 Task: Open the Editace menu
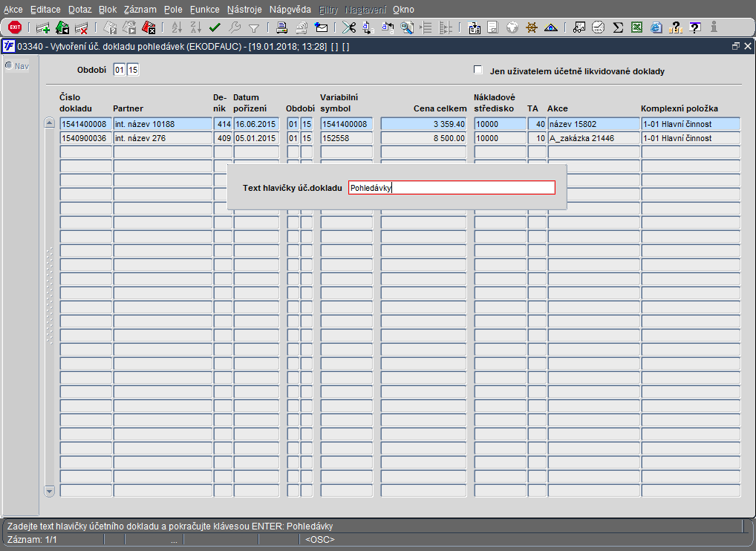[x=45, y=10]
